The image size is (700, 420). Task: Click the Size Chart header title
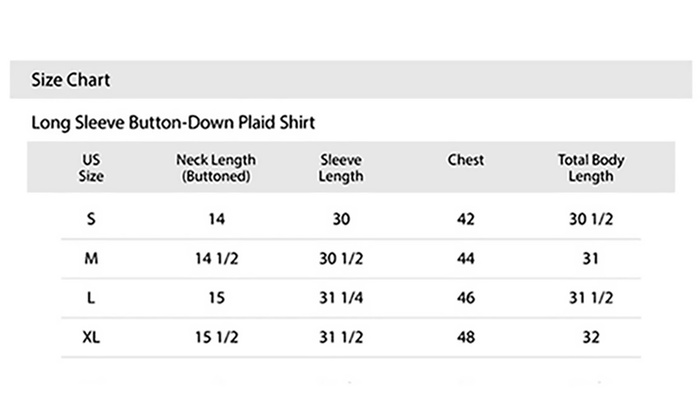pos(71,80)
